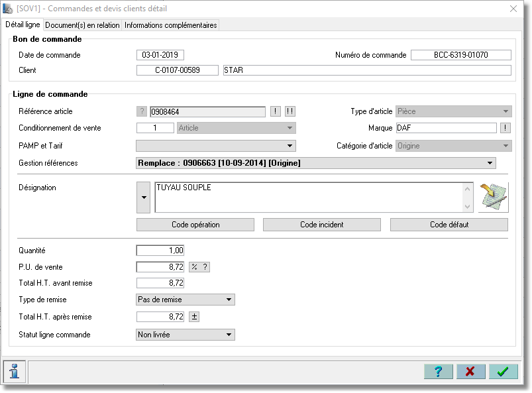
Task: Switch to Document(s) en relation tab
Action: (82, 25)
